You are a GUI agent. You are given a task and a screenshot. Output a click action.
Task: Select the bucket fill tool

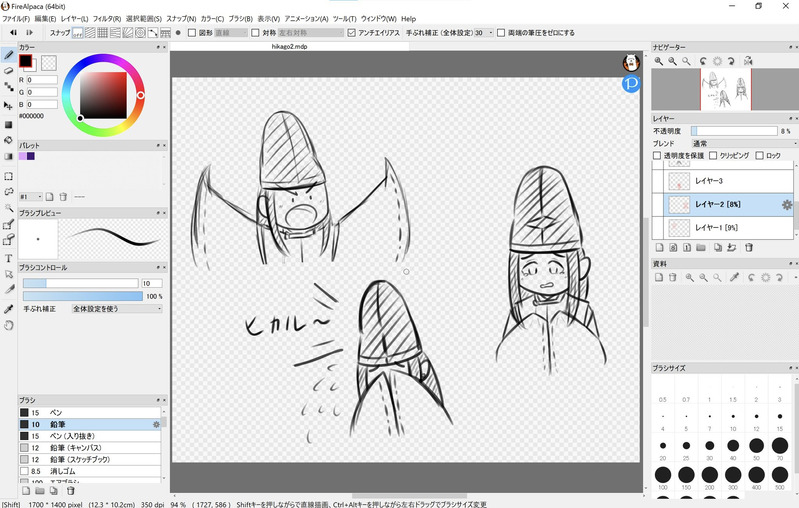[8, 140]
